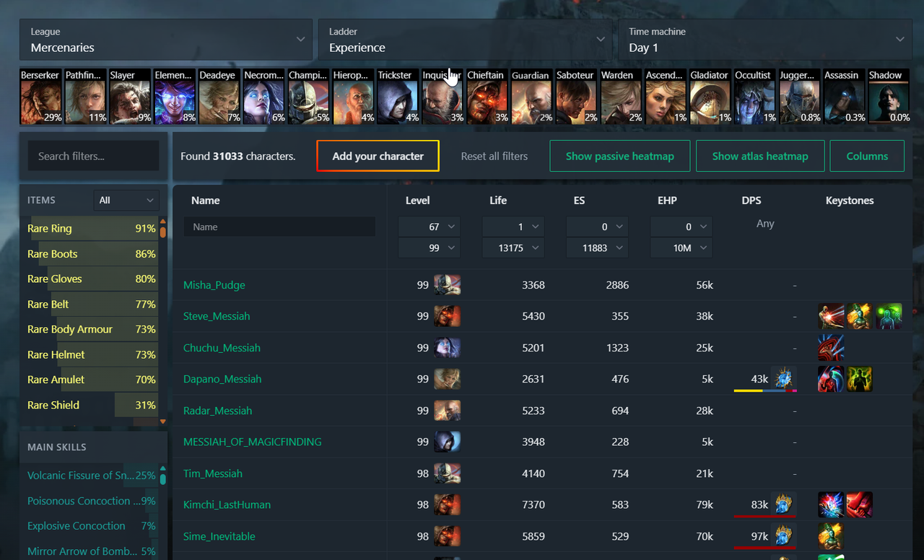Click Sime_Inevitable's keystone icon
Image resolution: width=924 pixels, height=560 pixels.
click(831, 536)
